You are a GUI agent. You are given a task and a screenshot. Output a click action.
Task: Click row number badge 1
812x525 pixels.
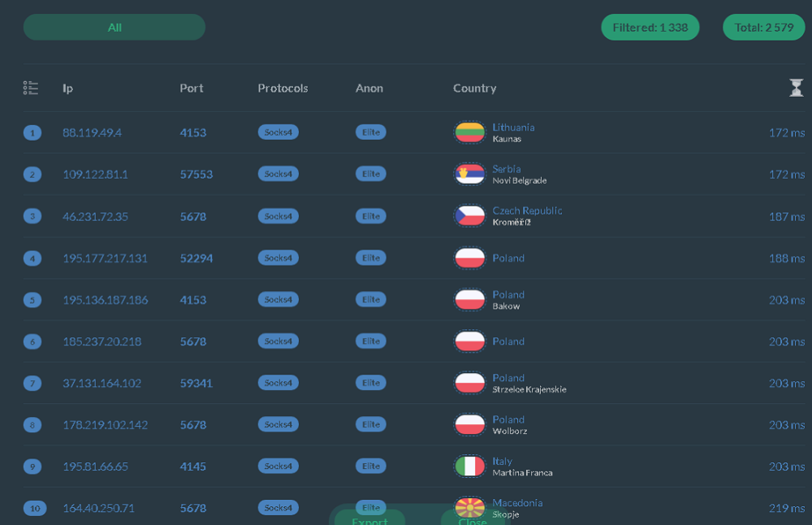(x=32, y=132)
